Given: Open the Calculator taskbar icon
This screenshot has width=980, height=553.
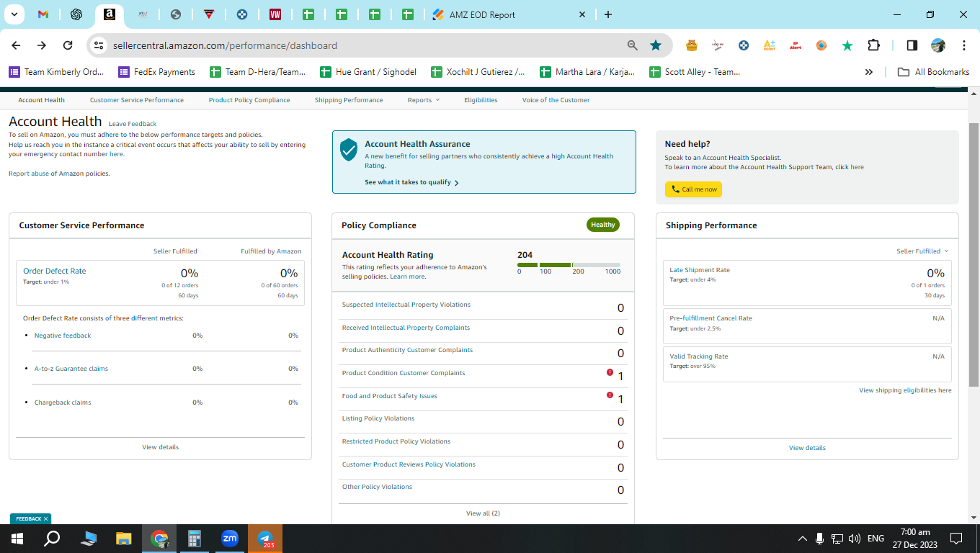Looking at the screenshot, I should [x=195, y=539].
